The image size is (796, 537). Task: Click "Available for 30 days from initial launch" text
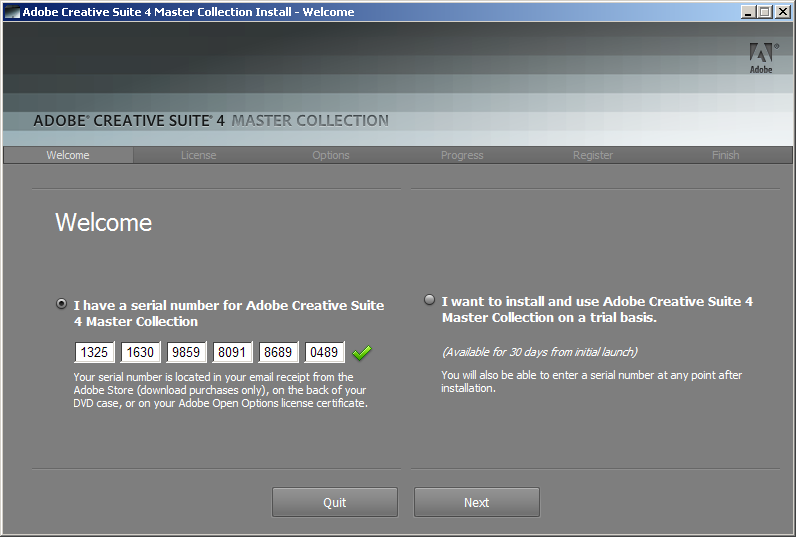[540, 352]
